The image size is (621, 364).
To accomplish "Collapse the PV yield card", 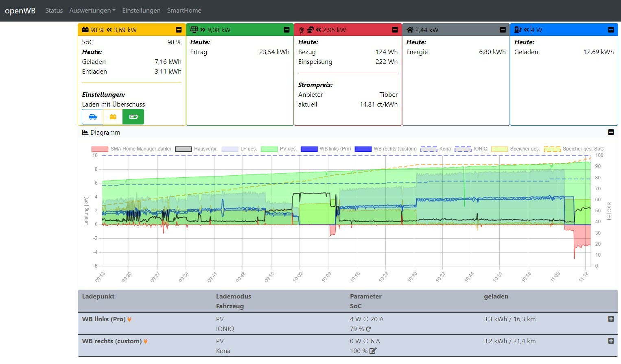I will (286, 30).
